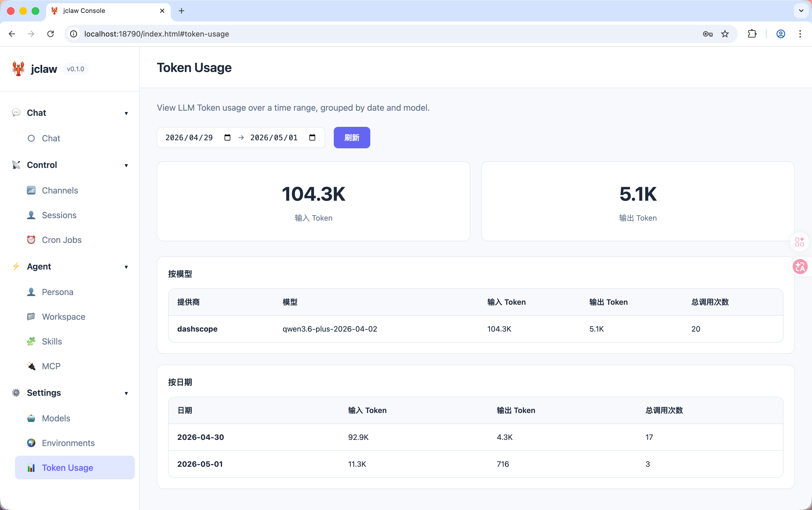
Task: Click the 2026-04-30 date row
Action: click(x=476, y=437)
